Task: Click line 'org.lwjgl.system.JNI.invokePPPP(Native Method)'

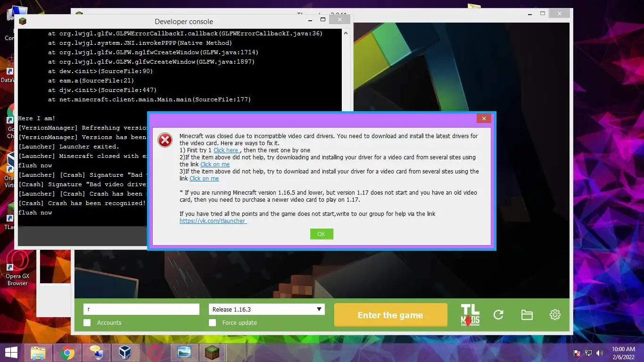Action: [140, 43]
